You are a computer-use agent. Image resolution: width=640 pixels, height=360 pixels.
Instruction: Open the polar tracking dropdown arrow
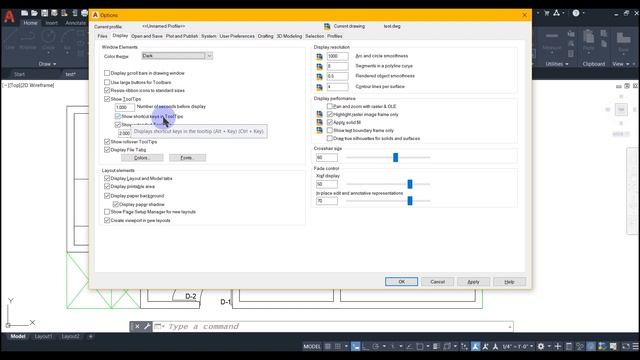(x=384, y=347)
